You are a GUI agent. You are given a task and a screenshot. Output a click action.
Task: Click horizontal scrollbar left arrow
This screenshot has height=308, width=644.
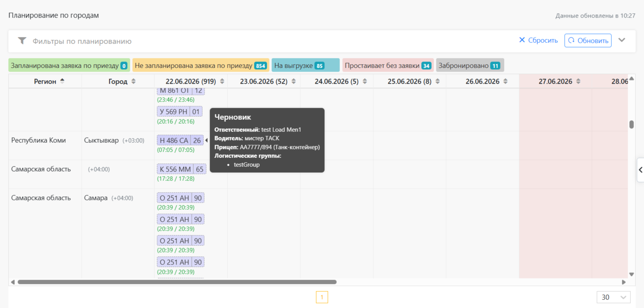tap(13, 282)
